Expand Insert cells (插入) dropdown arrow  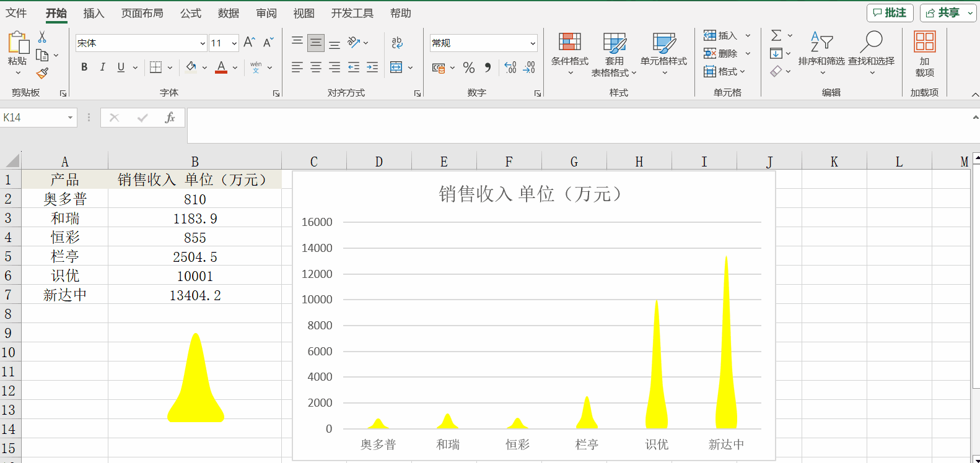[748, 35]
